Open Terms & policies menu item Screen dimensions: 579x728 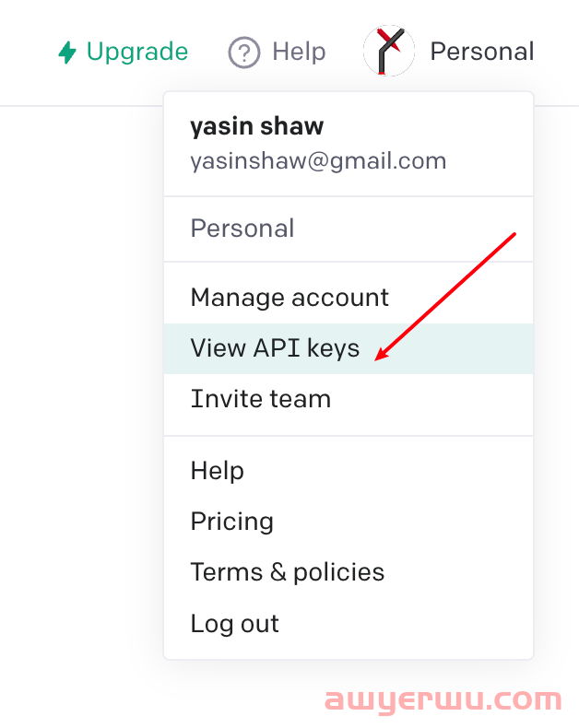pyautogui.click(x=287, y=572)
